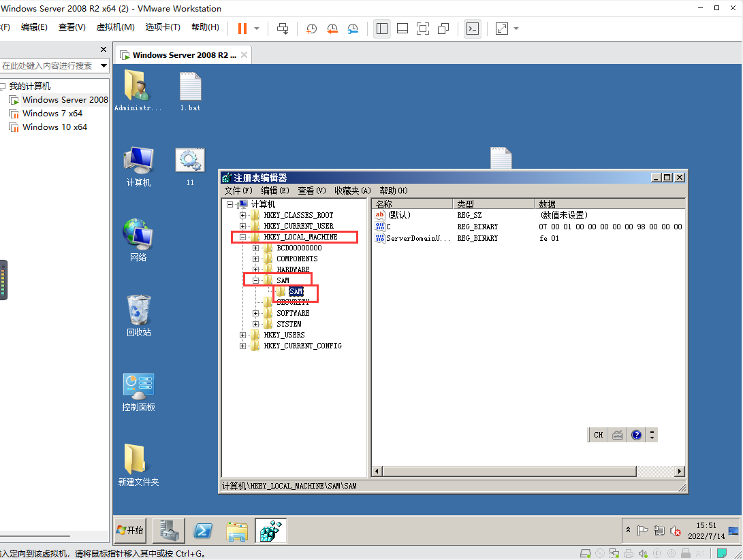Expand the BCD00000000 registry key
The image size is (743, 560).
pos(255,248)
